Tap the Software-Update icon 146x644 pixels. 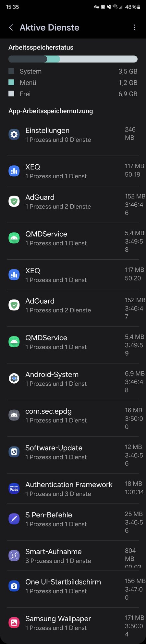pos(14,452)
